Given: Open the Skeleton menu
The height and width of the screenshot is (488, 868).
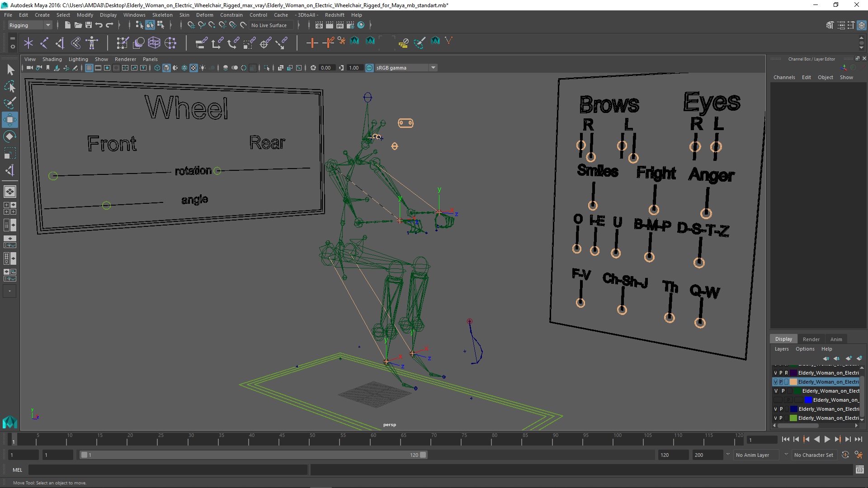Looking at the screenshot, I should coord(162,15).
